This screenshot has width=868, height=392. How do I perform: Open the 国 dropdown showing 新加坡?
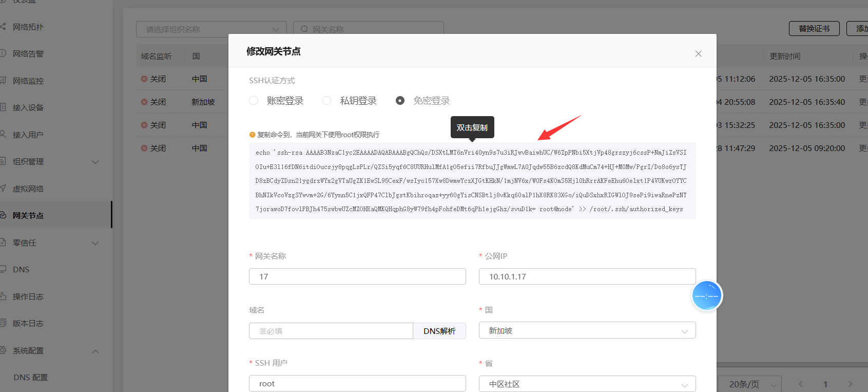[587, 330]
